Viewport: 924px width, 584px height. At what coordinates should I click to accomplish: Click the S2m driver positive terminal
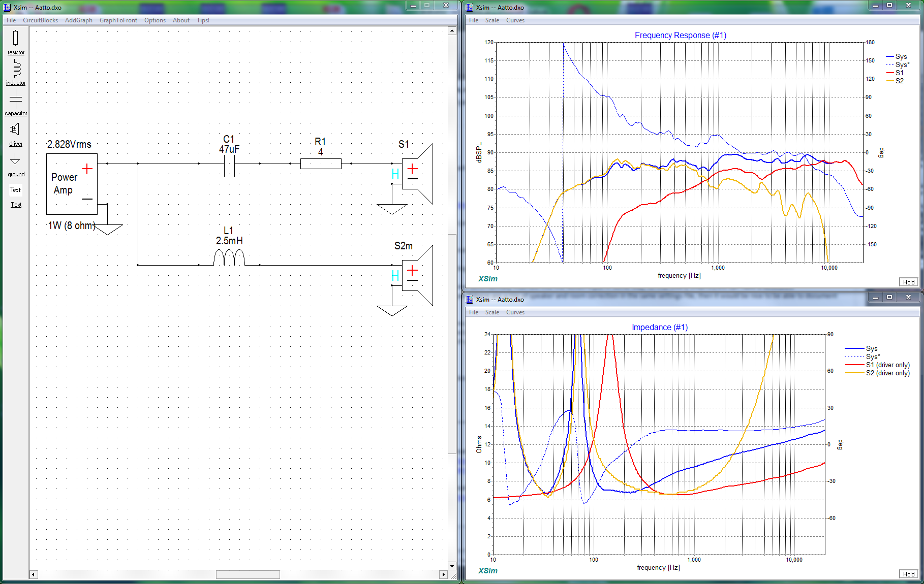412,270
